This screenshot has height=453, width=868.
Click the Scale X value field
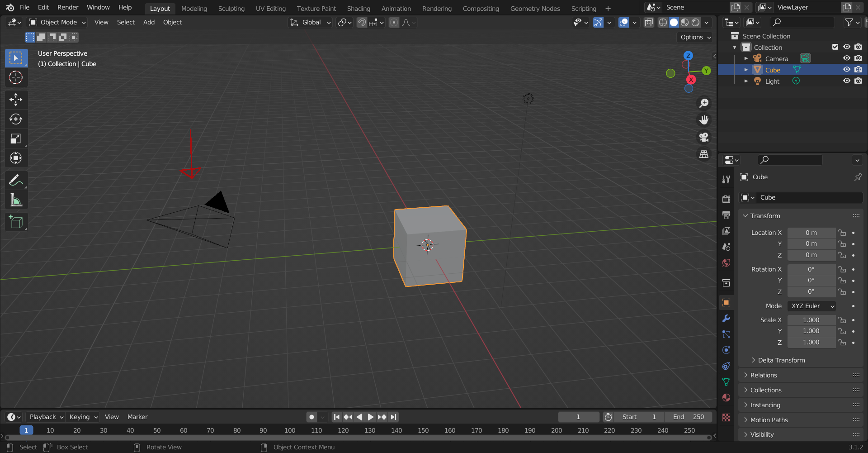click(811, 320)
